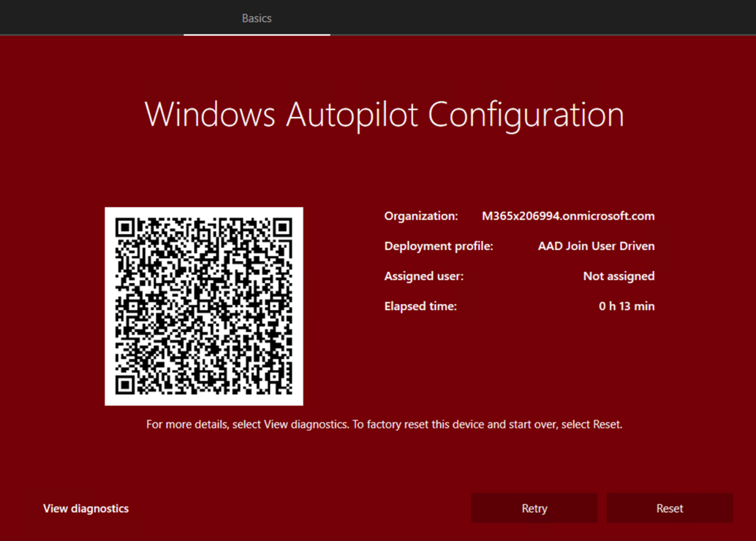Click the Elapsed time label
Screen dimensions: 756x541
coord(420,306)
